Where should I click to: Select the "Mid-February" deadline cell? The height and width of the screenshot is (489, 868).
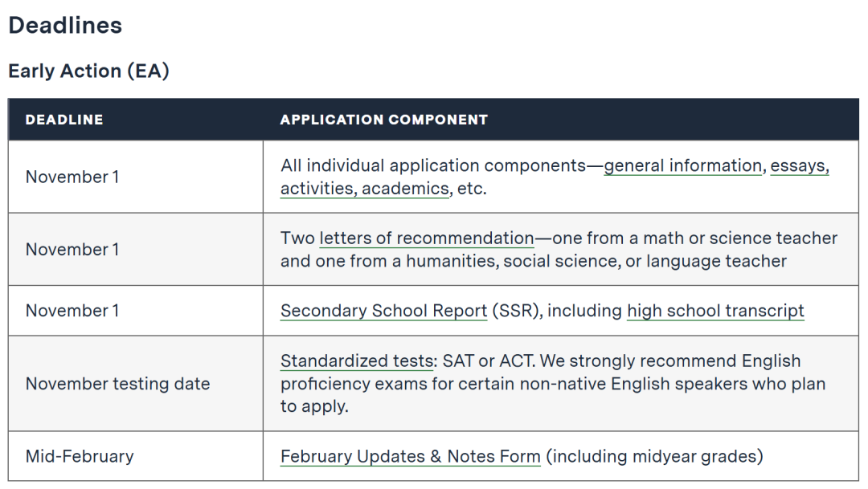pos(80,457)
